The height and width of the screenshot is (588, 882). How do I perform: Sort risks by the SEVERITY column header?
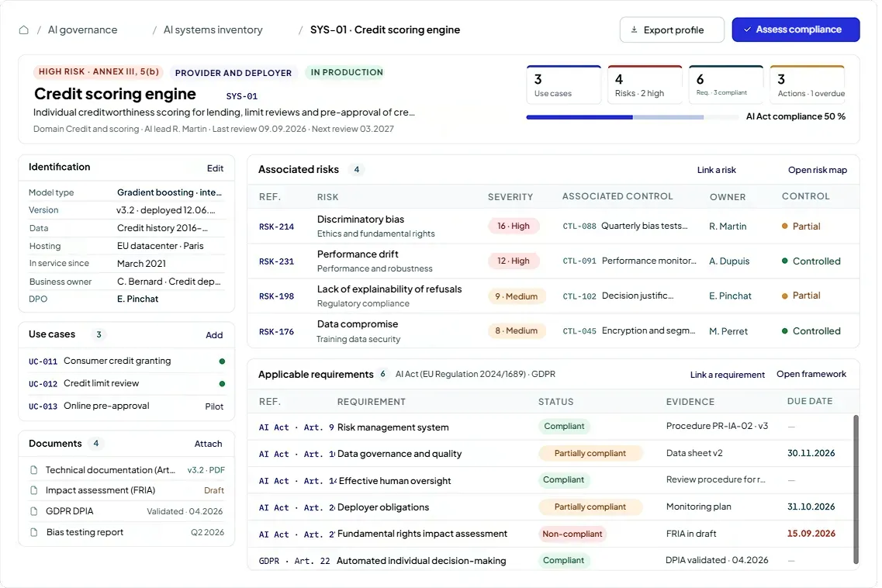click(510, 197)
